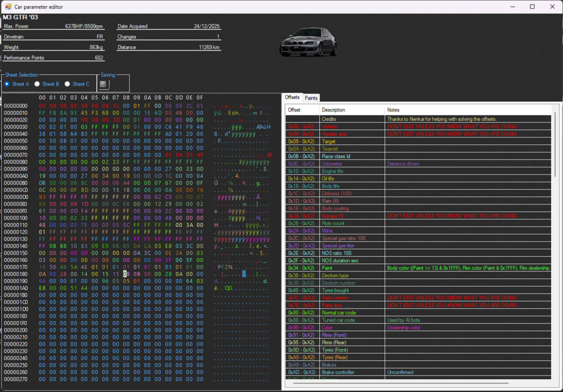This screenshot has height=392, width=563.
Task: Click the save floppy disk icon
Action: coord(104,84)
